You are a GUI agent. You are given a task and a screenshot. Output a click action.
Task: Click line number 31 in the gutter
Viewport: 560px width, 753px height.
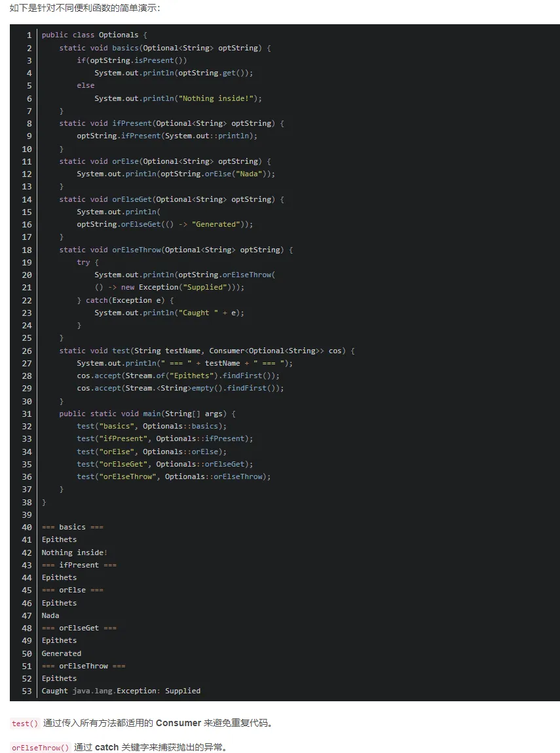(x=27, y=414)
